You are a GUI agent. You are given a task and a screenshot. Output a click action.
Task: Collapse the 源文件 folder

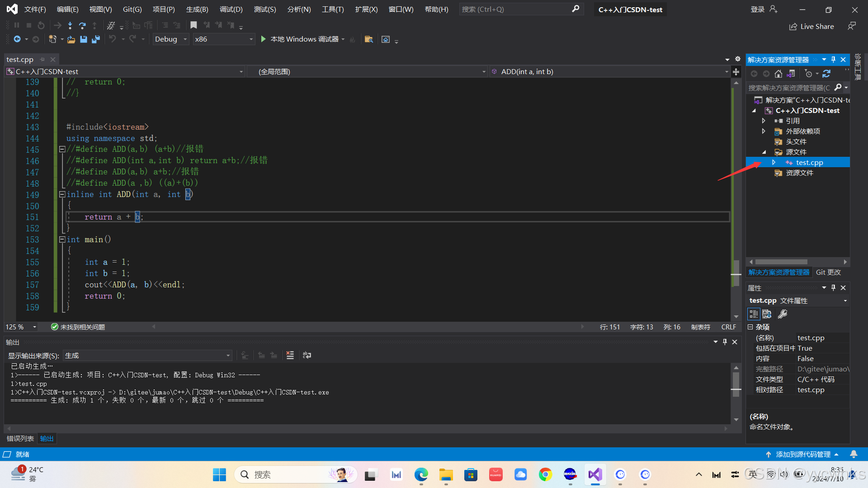tap(764, 152)
